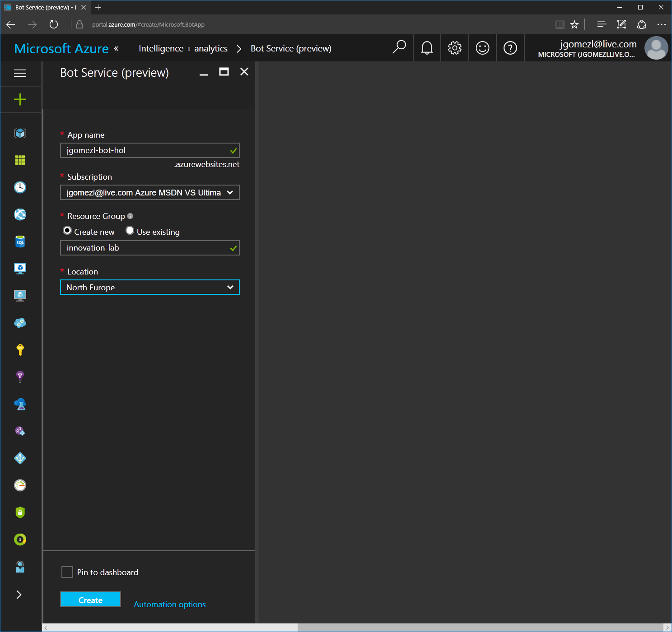
Task: Click the reading view book icon
Action: pos(560,24)
